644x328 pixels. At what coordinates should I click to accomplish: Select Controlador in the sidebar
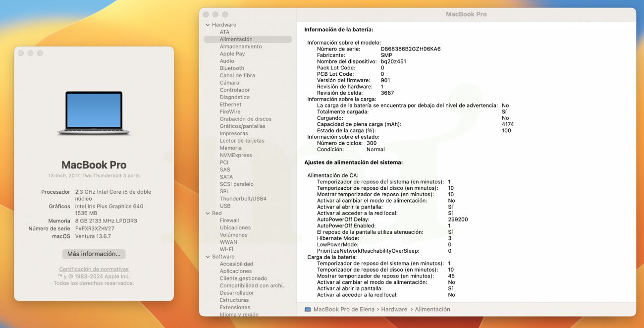[235, 90]
